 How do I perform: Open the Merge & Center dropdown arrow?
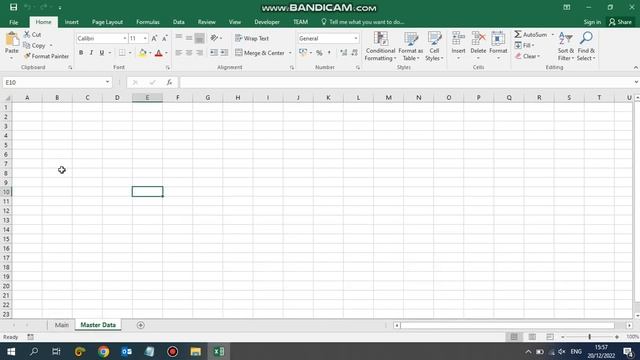click(290, 53)
